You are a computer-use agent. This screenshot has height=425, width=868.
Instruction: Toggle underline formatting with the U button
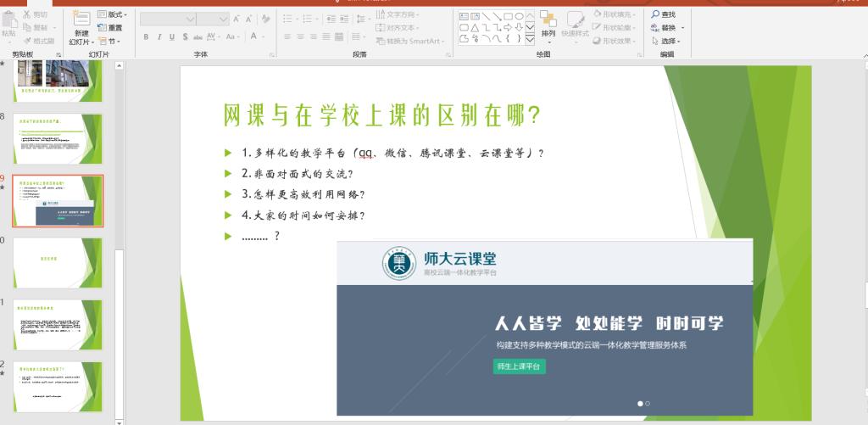(171, 37)
